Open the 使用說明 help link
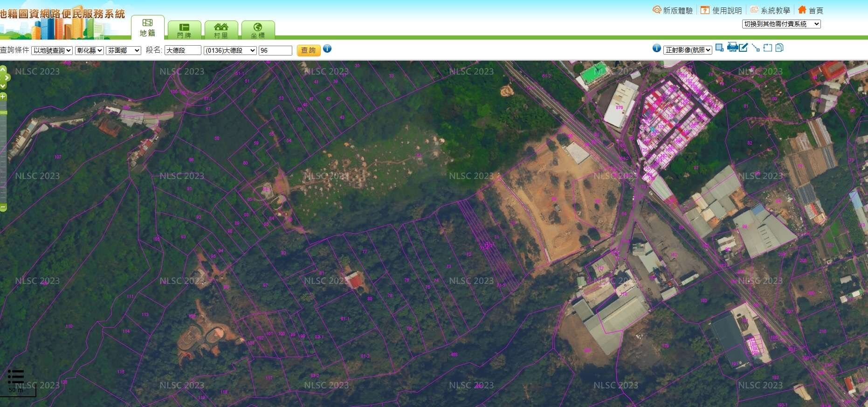This screenshot has height=407, width=868. coord(722,10)
